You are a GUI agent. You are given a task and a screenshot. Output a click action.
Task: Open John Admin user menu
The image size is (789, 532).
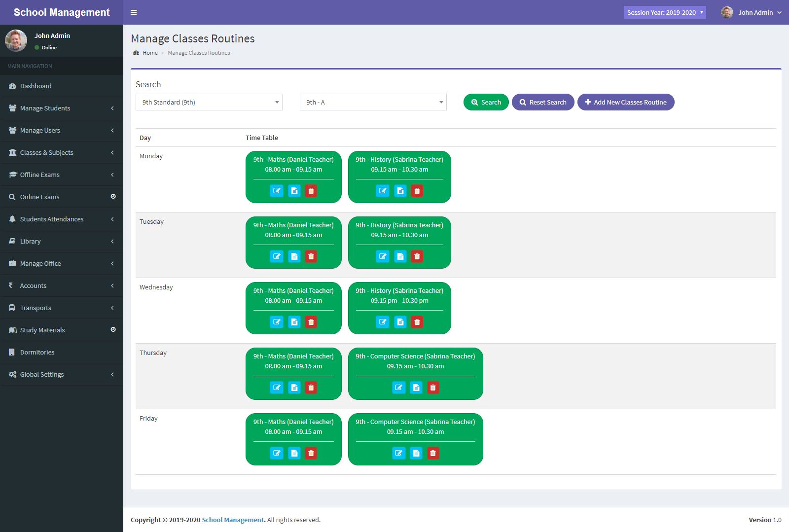pos(752,12)
